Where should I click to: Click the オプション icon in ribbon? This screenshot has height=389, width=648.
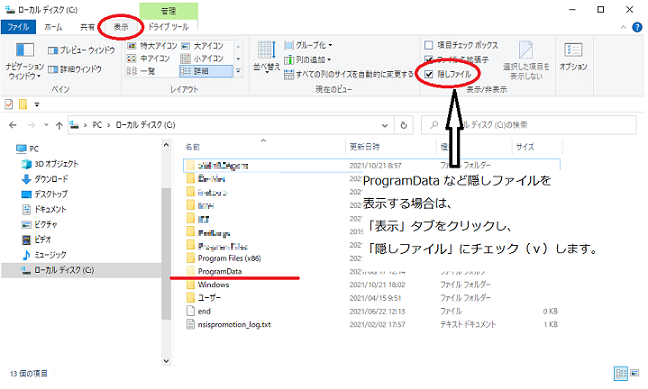tap(573, 57)
